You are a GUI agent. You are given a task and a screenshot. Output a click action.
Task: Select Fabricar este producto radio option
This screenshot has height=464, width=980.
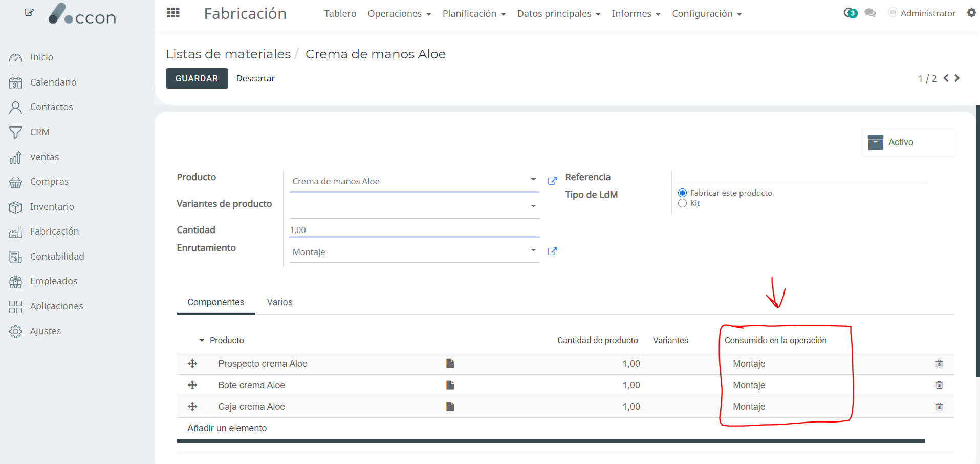click(x=682, y=193)
